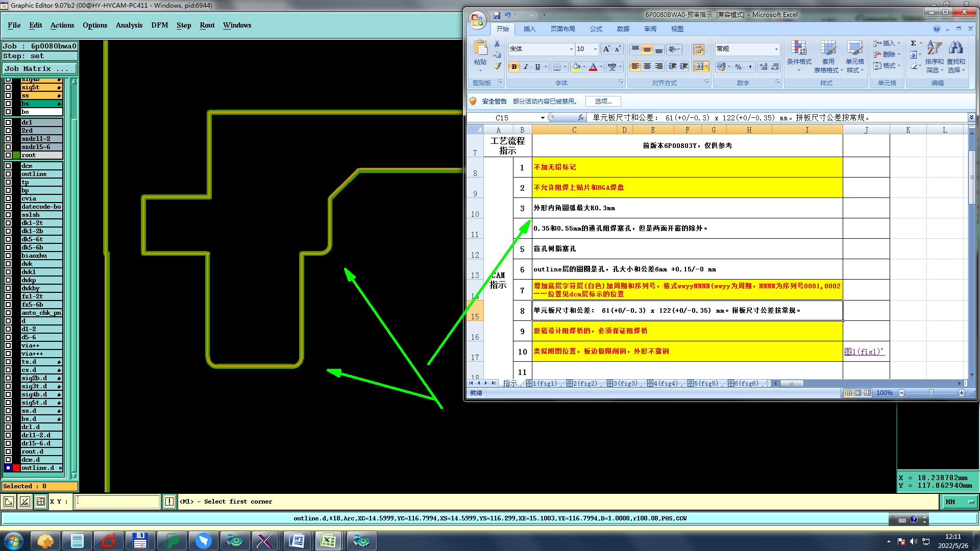Open the number format dropdown 常规
The height and width of the screenshot is (551, 980).
pos(776,49)
